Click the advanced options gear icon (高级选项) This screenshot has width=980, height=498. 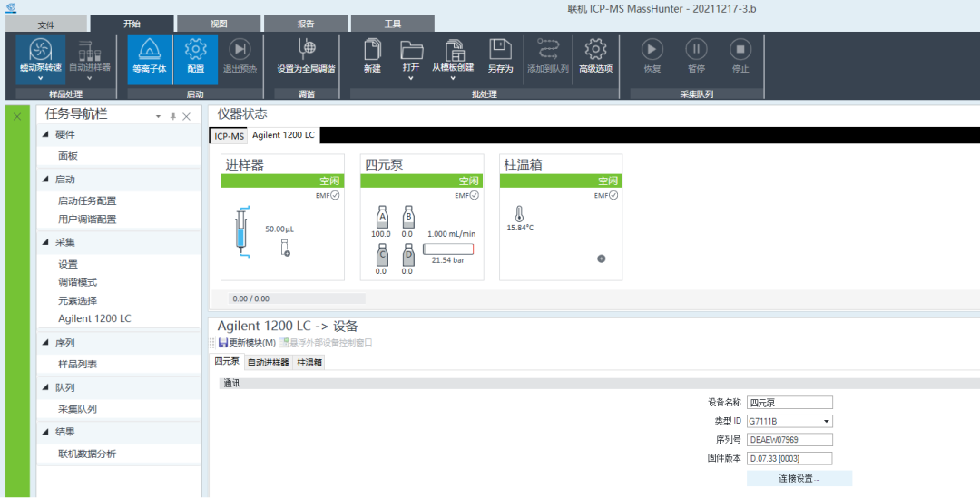[595, 49]
